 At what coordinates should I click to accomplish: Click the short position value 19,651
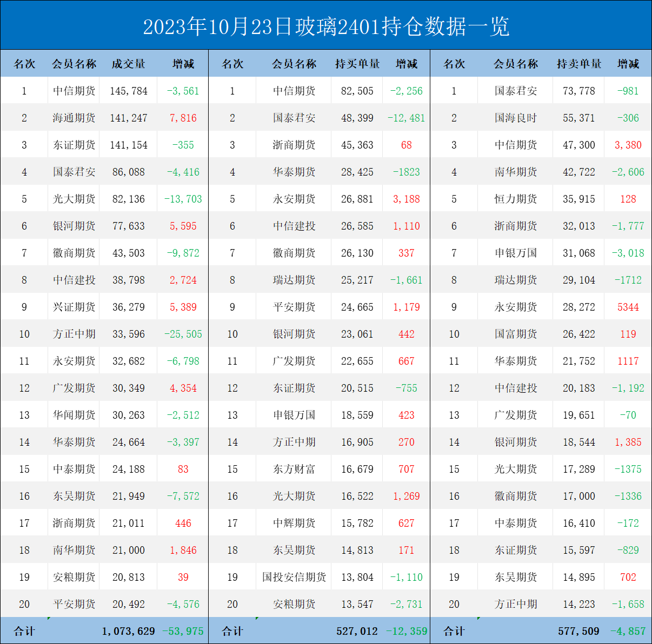(579, 415)
